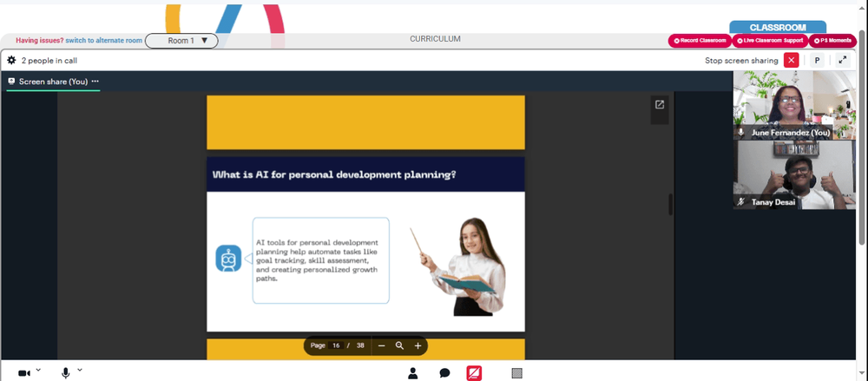
Task: Click the P button in call header
Action: (x=817, y=61)
